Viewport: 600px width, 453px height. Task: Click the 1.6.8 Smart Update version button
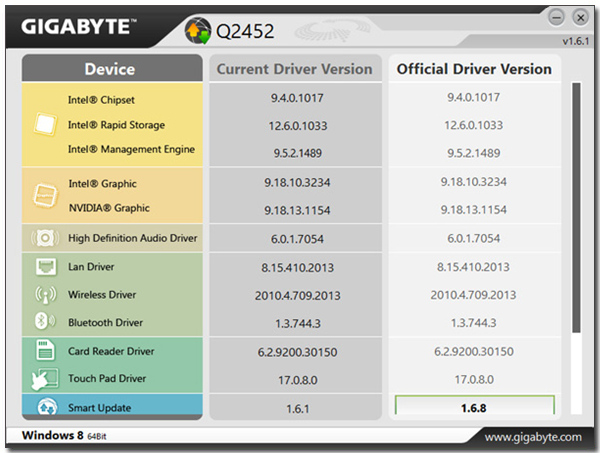tap(474, 406)
